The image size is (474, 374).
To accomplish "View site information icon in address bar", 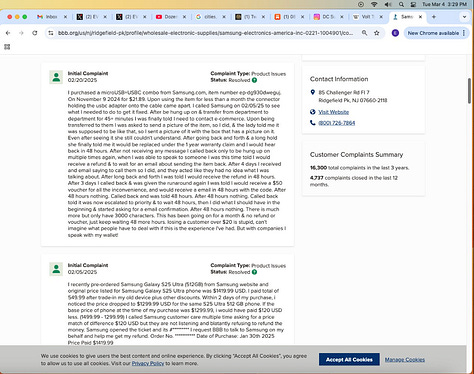I will click(x=51, y=33).
